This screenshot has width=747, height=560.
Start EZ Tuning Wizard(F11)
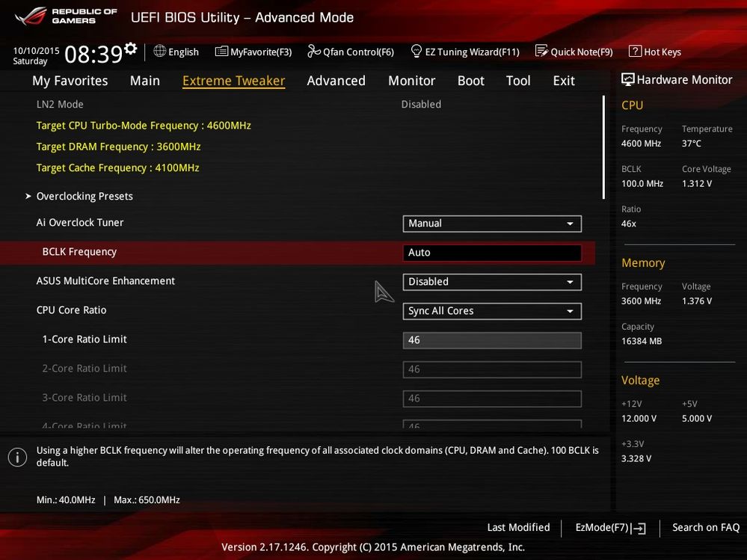465,52
